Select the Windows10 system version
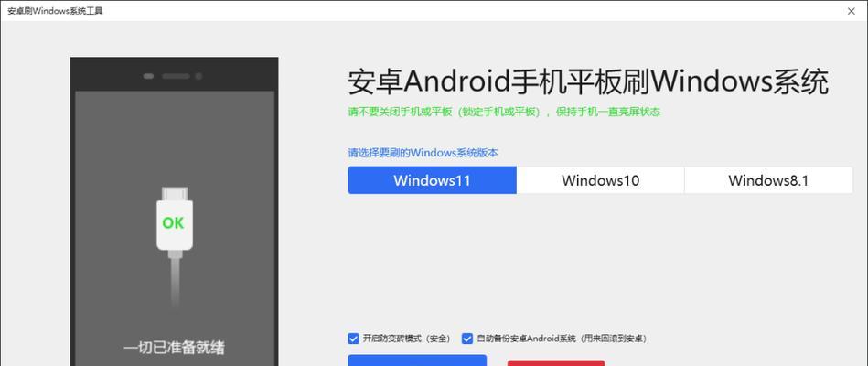Viewport: 868px width, 366px height. tap(601, 180)
